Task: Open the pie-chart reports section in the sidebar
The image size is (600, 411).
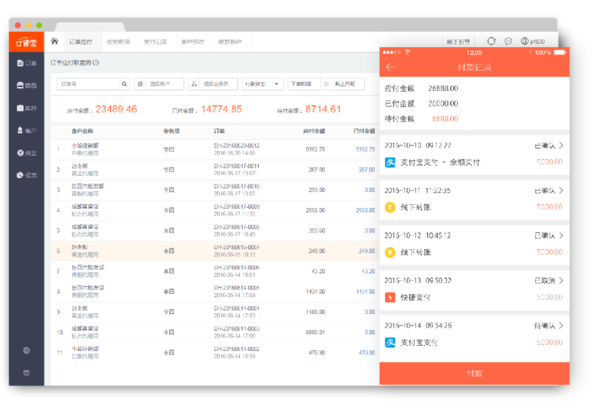Action: (27, 175)
